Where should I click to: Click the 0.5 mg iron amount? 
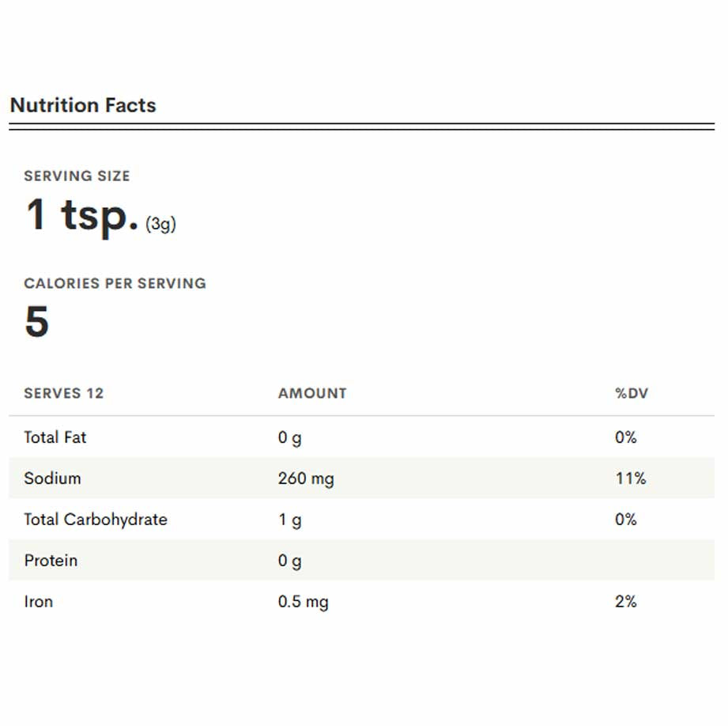coord(303,602)
